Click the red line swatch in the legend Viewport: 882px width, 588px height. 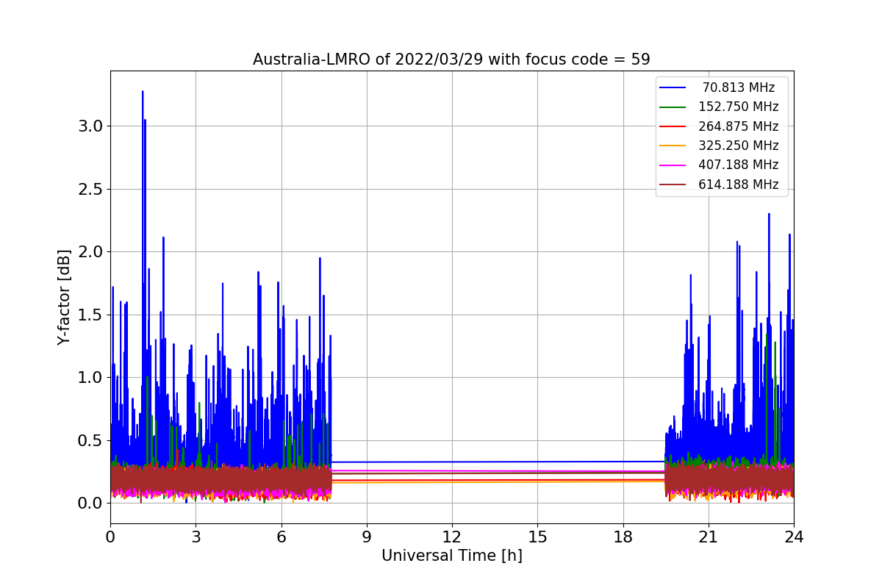[673, 126]
